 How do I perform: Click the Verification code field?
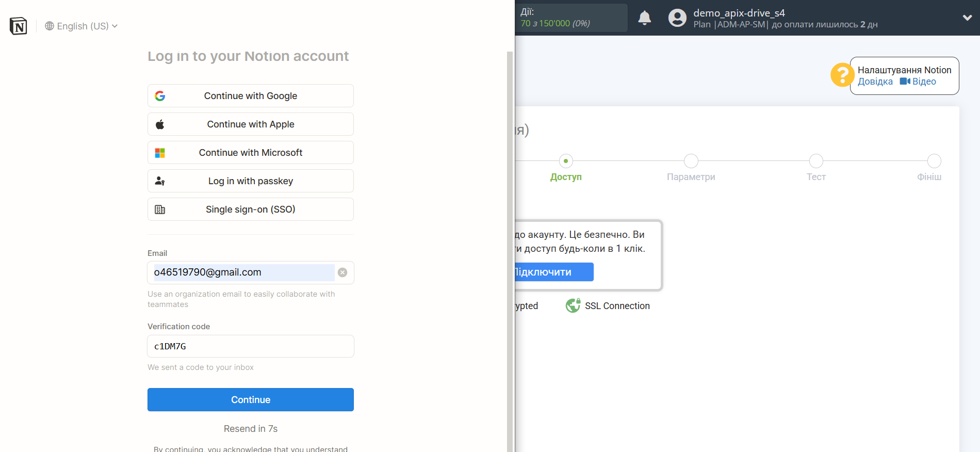coord(251,346)
